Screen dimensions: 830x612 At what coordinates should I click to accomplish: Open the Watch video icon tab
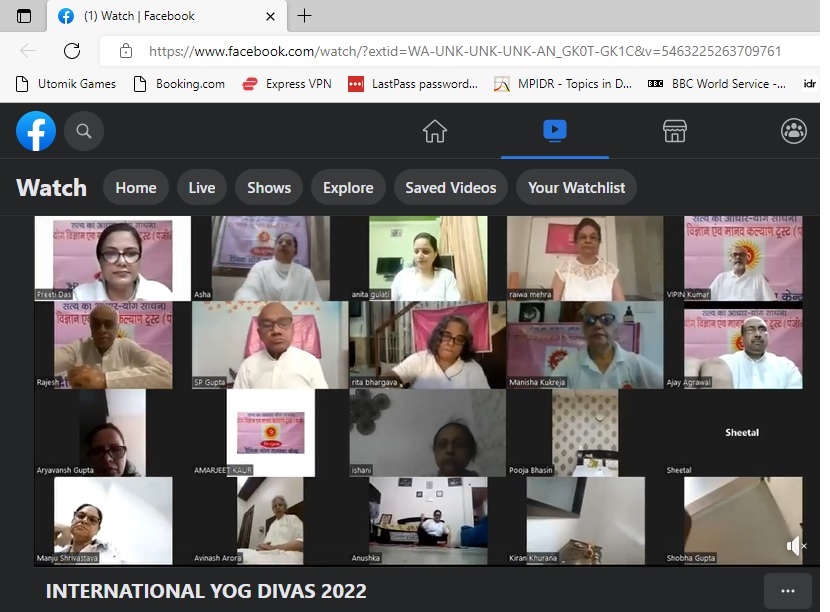[x=554, y=131]
